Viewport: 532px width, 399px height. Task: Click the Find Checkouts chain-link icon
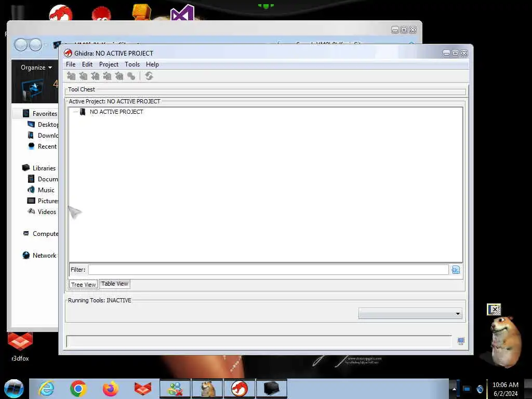point(131,76)
